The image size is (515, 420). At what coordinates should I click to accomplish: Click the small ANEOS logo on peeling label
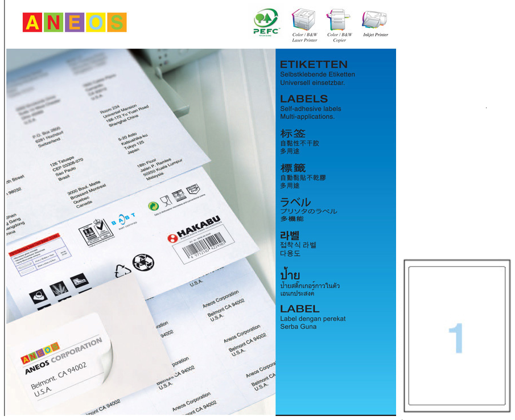pos(40,353)
